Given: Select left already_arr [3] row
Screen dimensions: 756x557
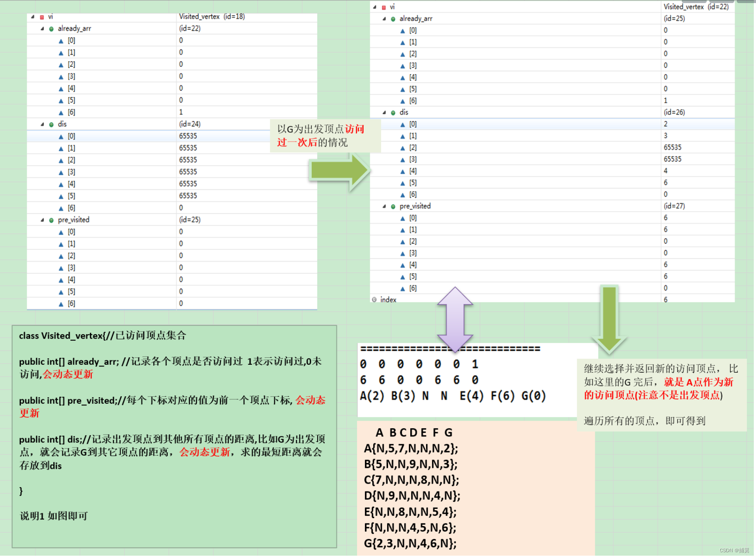Looking at the screenshot, I should tap(172, 76).
